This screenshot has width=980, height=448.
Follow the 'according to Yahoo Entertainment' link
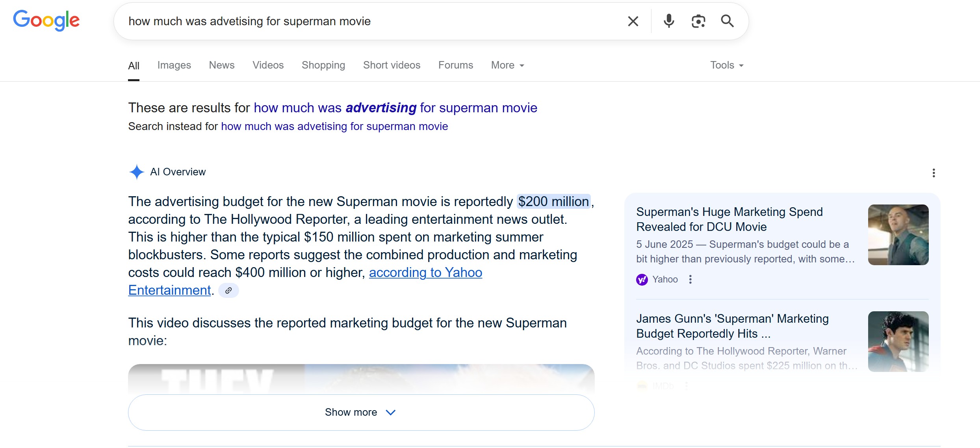point(425,273)
